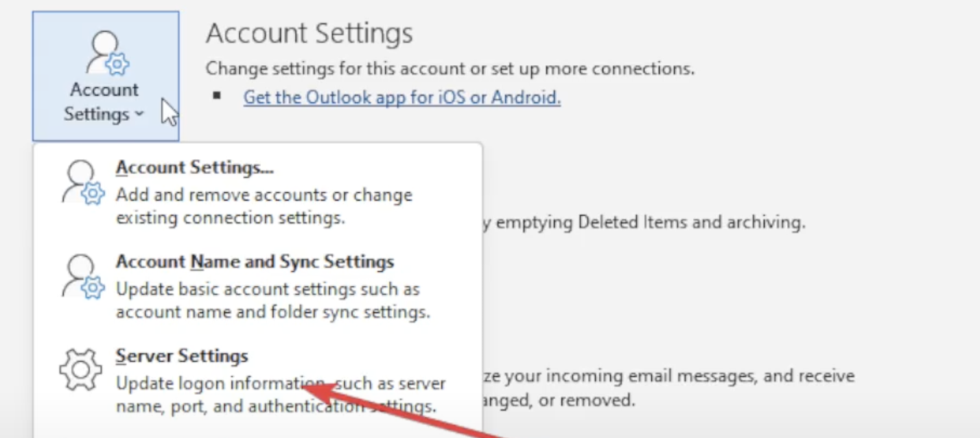Open the "Account Settings..." menu entry
980x438 pixels.
(257, 192)
